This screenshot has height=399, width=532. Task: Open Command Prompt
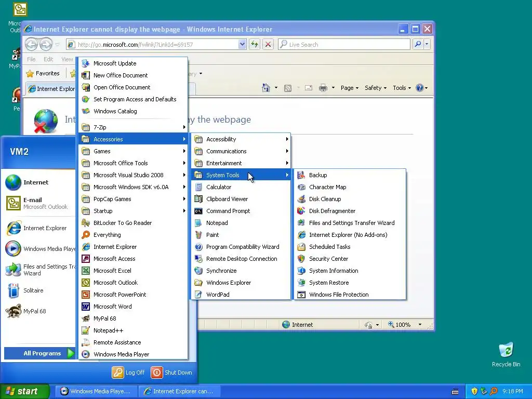tap(241, 211)
